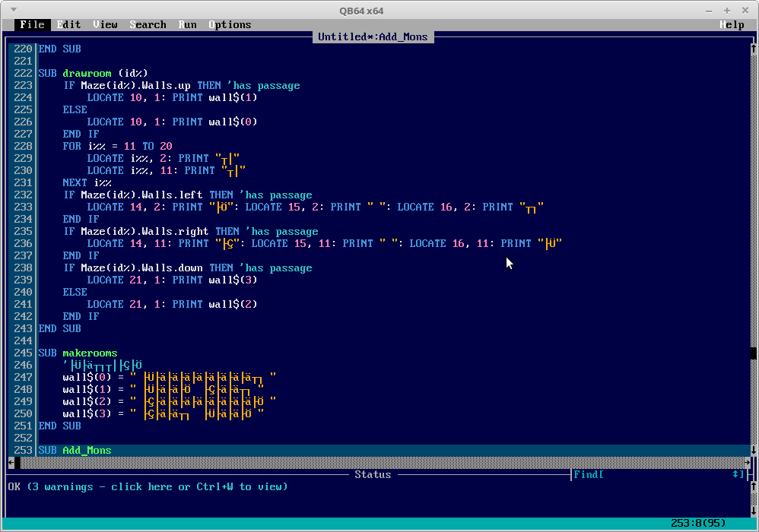The height and width of the screenshot is (532, 759).
Task: Click line number 245 in the gutter
Action: [x=23, y=353]
